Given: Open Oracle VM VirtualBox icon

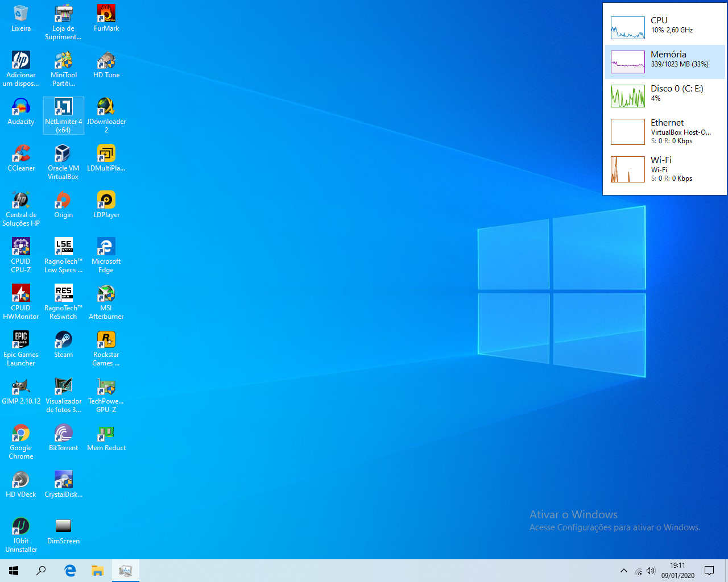Looking at the screenshot, I should [x=63, y=162].
